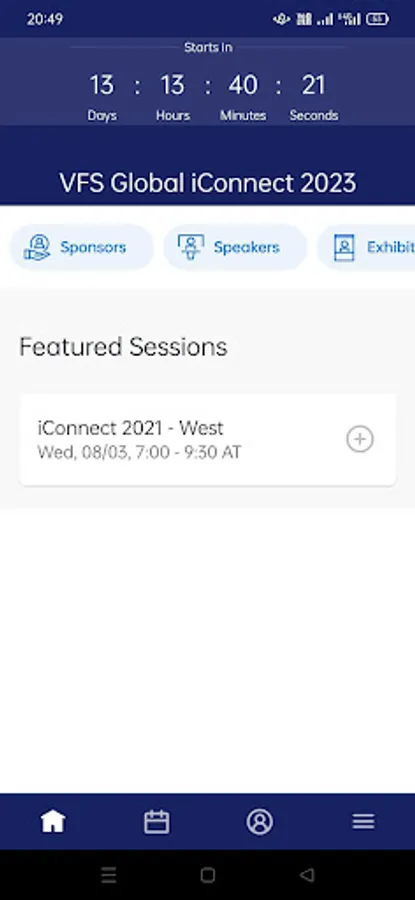
Task: Open the hamburger menu in bottom bar
Action: tap(363, 821)
